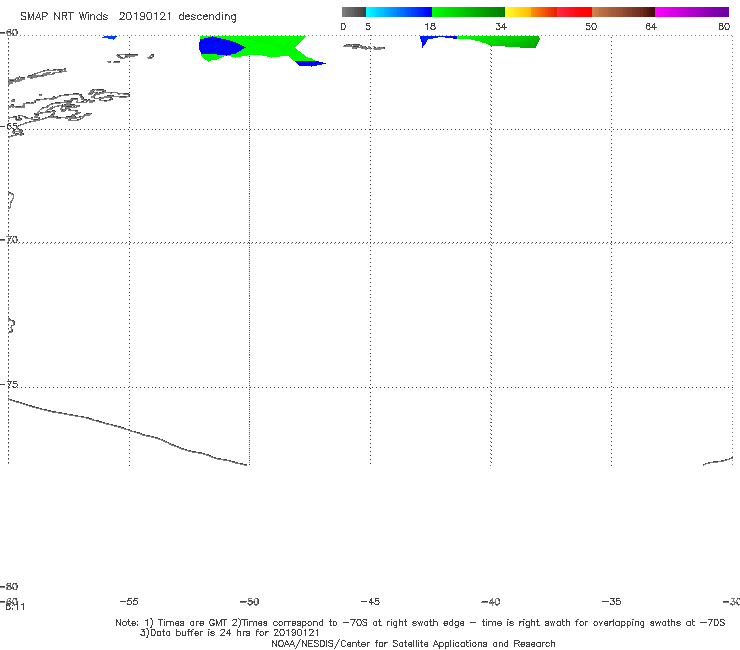The image size is (740, 650).
Task: Click the "64" label under the color bar
Action: pyautogui.click(x=651, y=27)
